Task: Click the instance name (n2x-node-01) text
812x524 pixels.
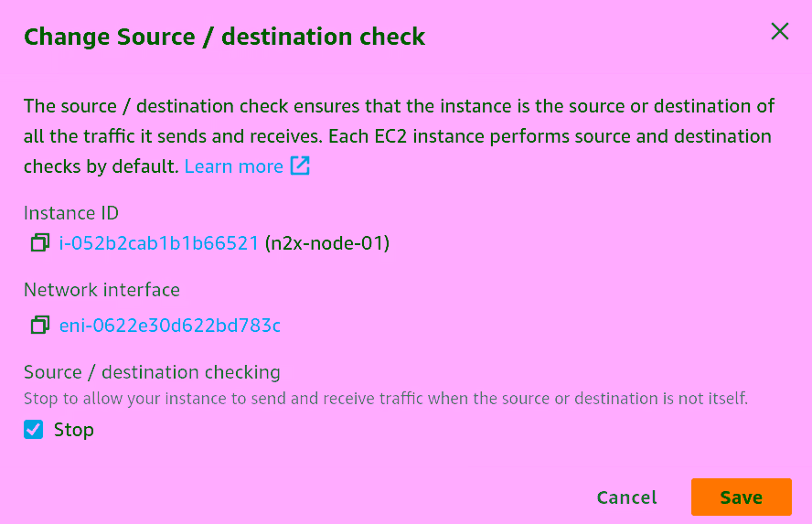Action: point(327,243)
